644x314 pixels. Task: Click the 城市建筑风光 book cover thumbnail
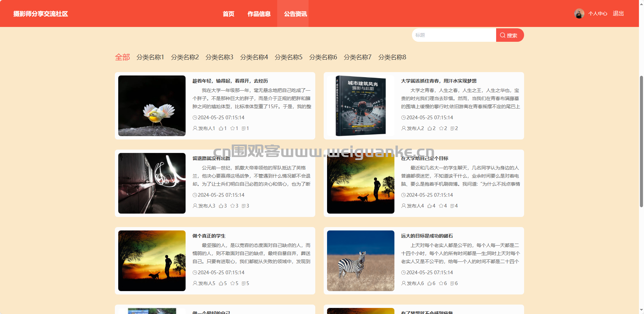click(x=361, y=106)
